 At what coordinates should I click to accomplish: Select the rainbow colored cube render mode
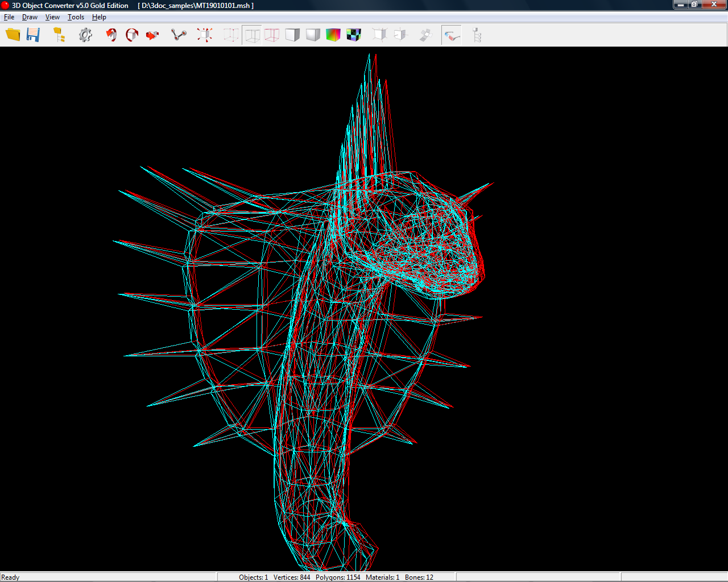(333, 35)
